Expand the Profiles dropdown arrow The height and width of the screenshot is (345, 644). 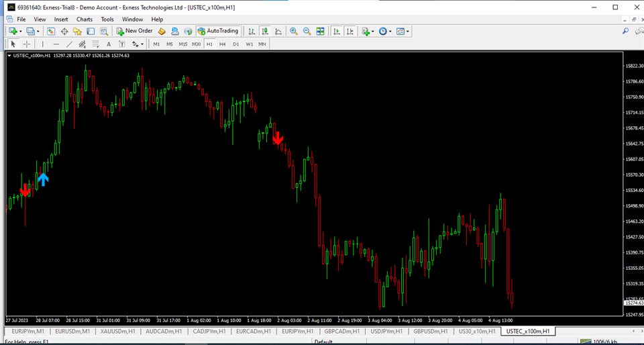[x=38, y=32]
